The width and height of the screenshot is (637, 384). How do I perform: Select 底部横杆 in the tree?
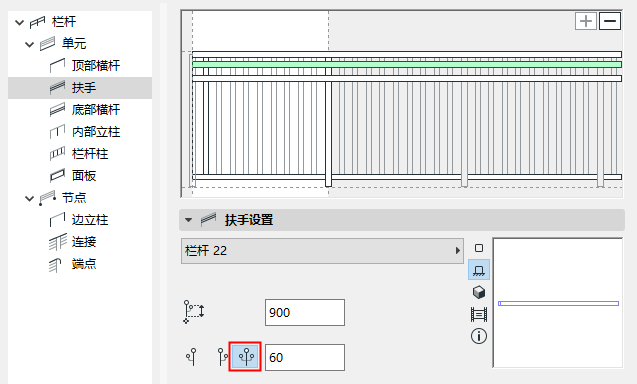(96, 110)
